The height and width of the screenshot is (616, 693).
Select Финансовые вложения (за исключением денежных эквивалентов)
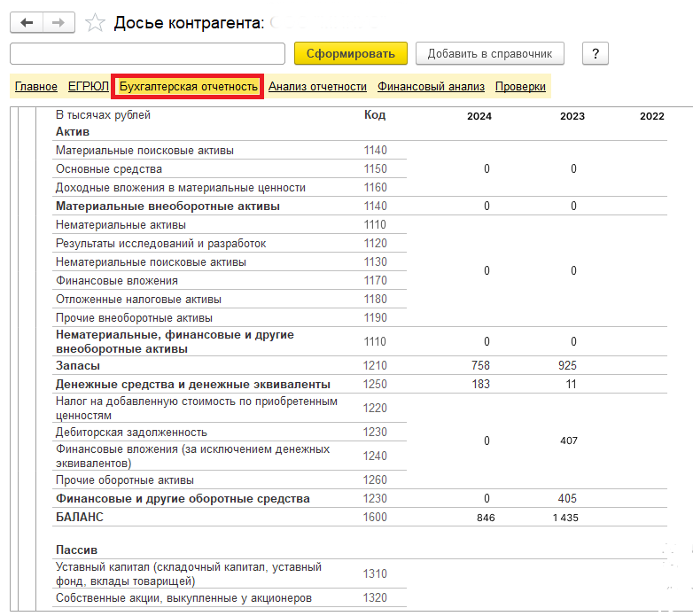(x=192, y=456)
